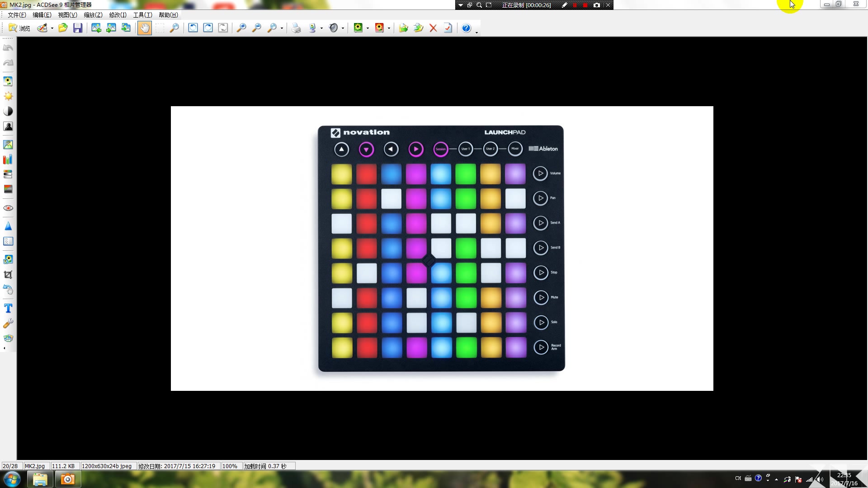Open the 文件(F) menu
The image size is (868, 488).
click(17, 15)
